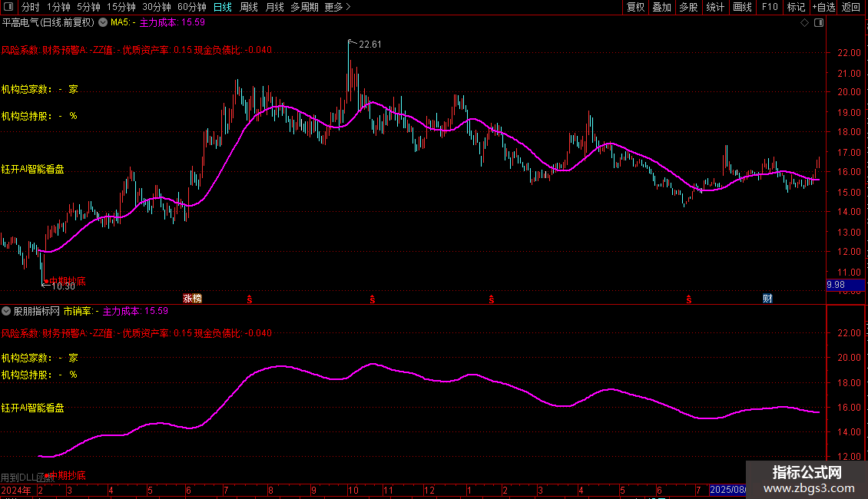The width and height of the screenshot is (868, 499).
Task: Expand the 股朋指标网 indicator dropdown arrow
Action: (x=7, y=312)
